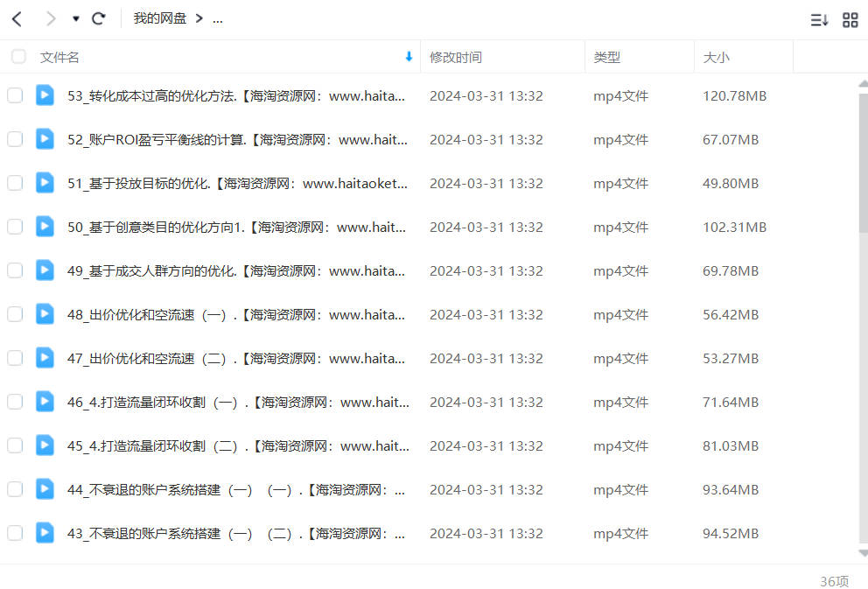Click video icon of file 51_基于投放目标

coord(45,183)
